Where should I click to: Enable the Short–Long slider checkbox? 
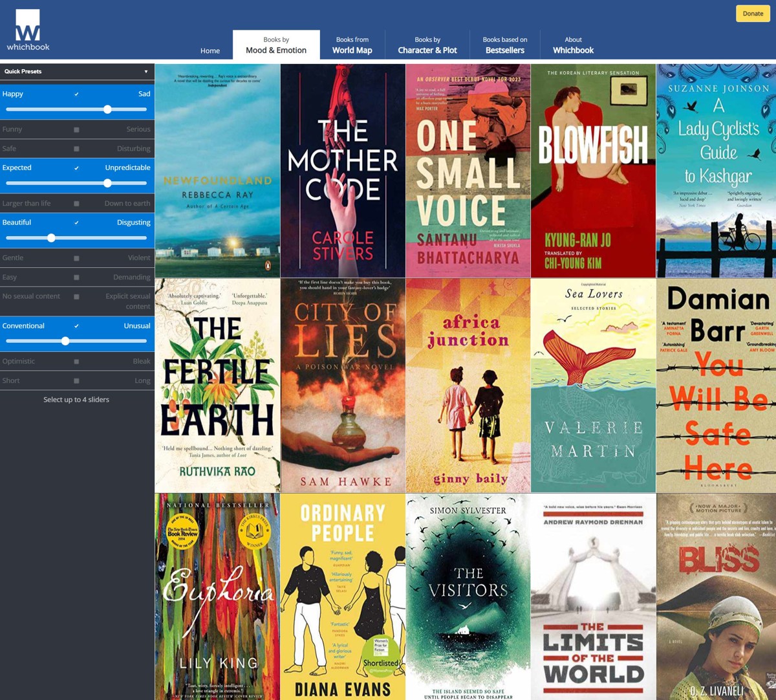76,381
